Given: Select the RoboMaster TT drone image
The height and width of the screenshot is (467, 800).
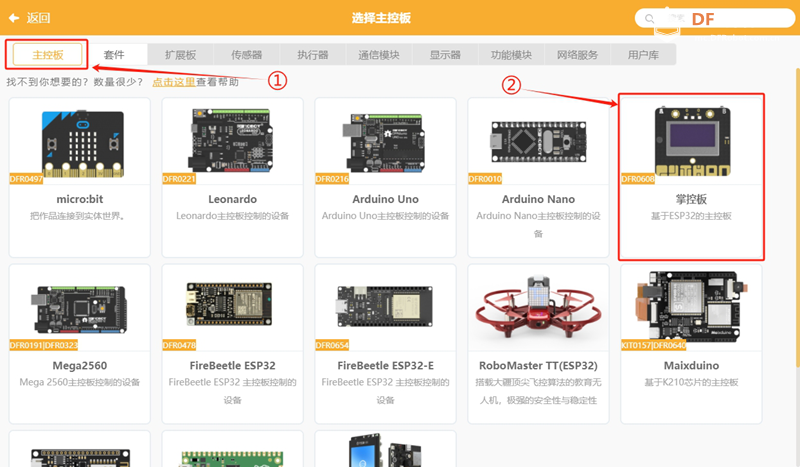Looking at the screenshot, I should (538, 307).
